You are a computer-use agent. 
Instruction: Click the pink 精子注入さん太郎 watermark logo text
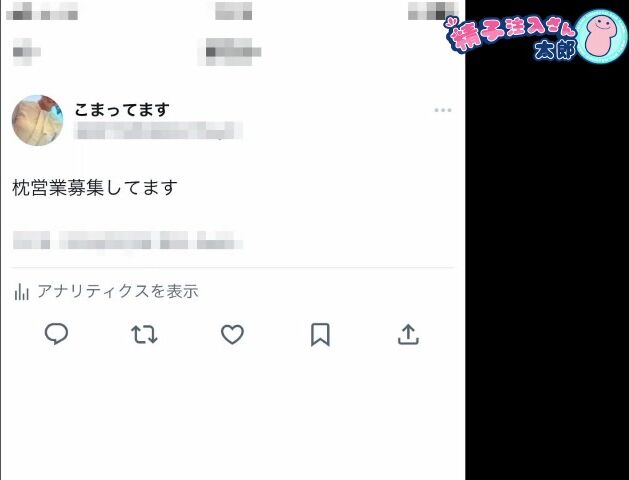click(x=510, y=38)
